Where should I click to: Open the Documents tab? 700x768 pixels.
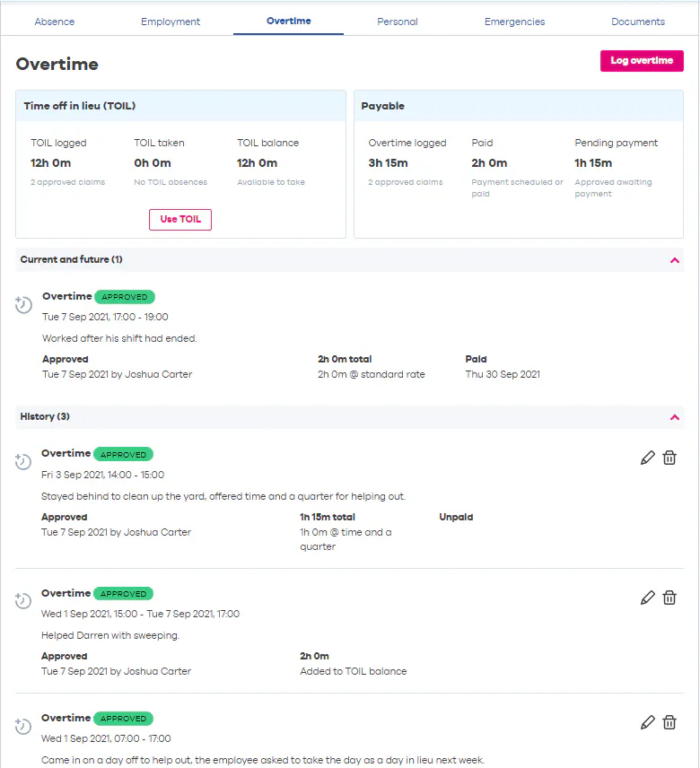click(x=638, y=22)
